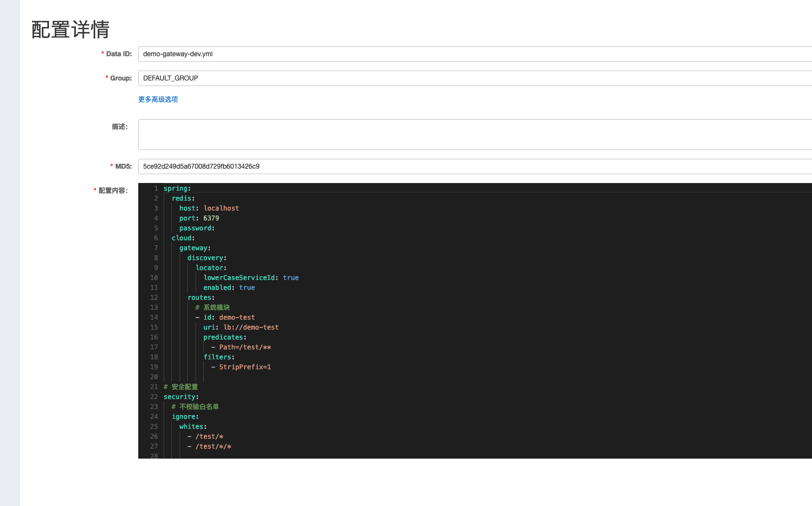Click the 'gateway:' line
This screenshot has width=812, height=506.
pos(195,248)
